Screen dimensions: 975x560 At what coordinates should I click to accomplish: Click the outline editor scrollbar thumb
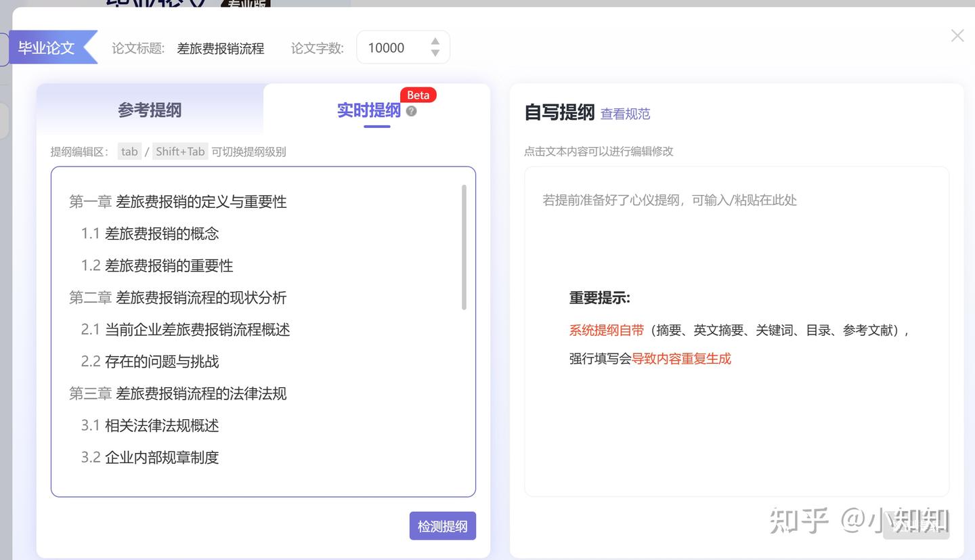pyautogui.click(x=464, y=247)
